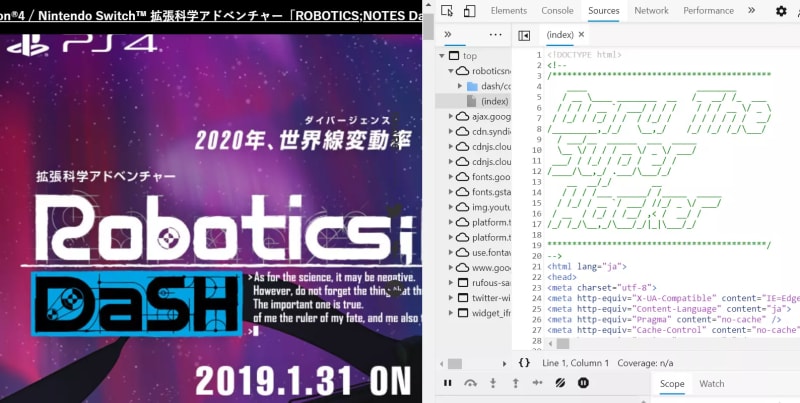Step into next function call

click(x=493, y=383)
